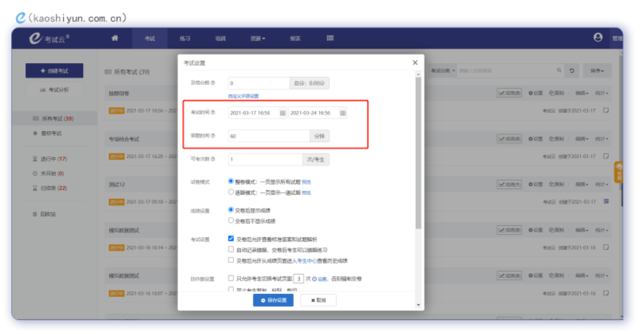Uncheck 交卷后允许查看标准答案和试题解析
This screenshot has height=334, width=644.
tap(231, 238)
